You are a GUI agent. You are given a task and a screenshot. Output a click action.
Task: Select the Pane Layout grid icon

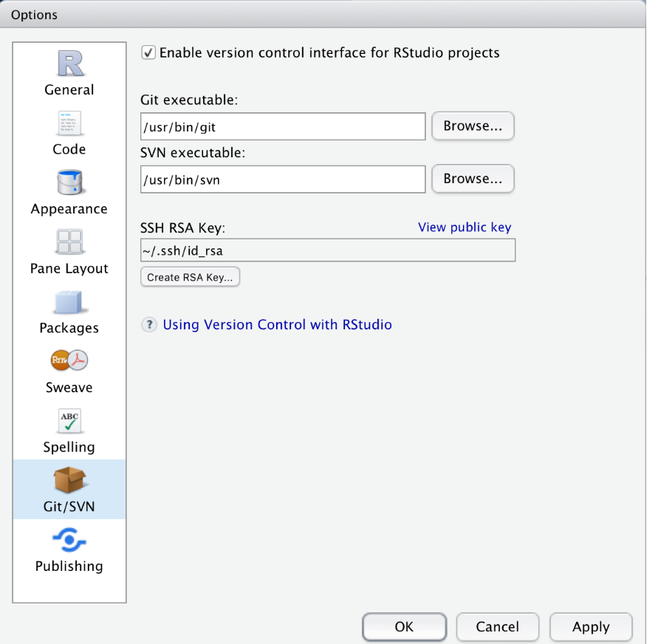69,242
